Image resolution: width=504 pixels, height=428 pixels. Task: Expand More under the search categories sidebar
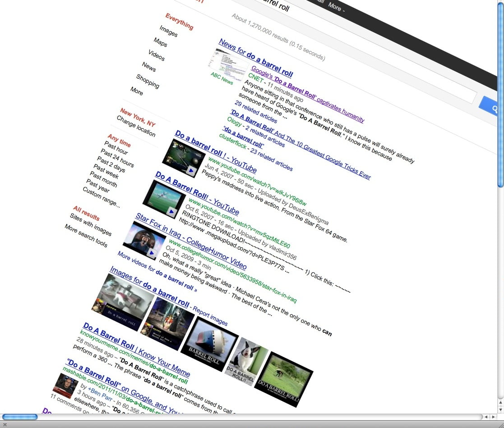click(x=137, y=91)
